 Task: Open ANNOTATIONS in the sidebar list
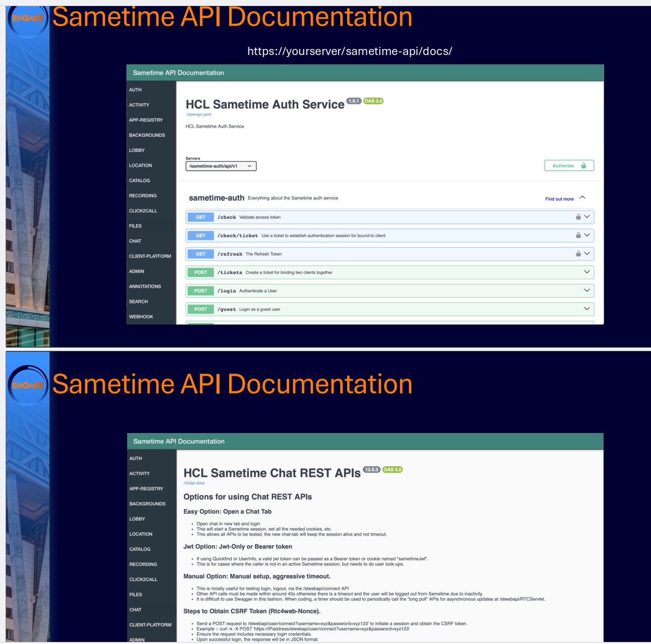click(145, 287)
